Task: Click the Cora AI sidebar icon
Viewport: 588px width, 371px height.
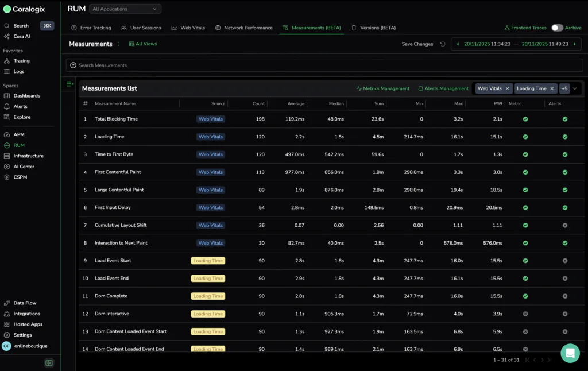Action: [7, 36]
